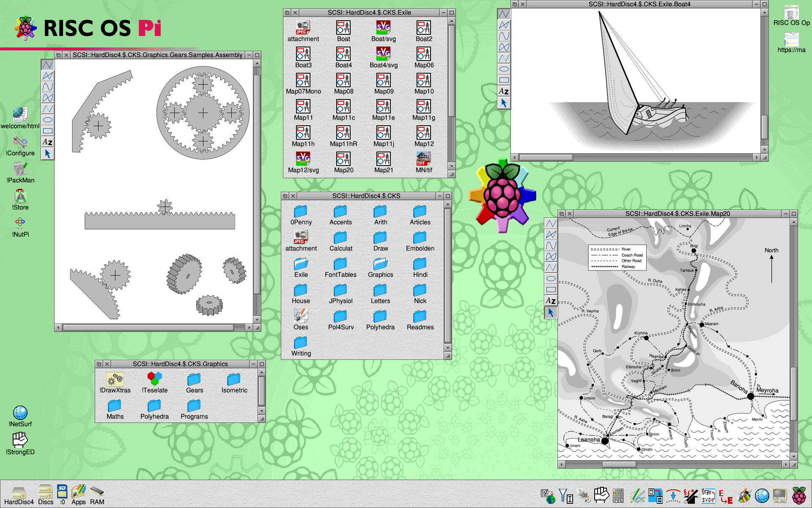Screen dimensions: 812x508
Task: Open the FontTables folder
Action: pos(340,268)
